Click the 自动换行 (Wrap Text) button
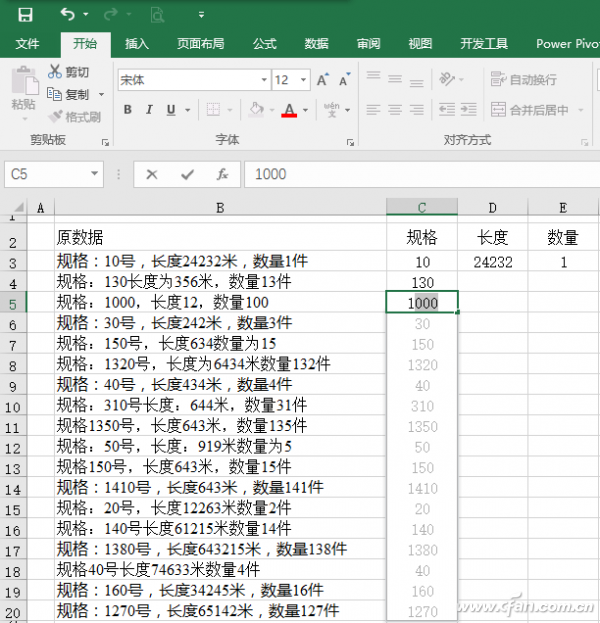Screen dimensions: 600x623 point(524,80)
